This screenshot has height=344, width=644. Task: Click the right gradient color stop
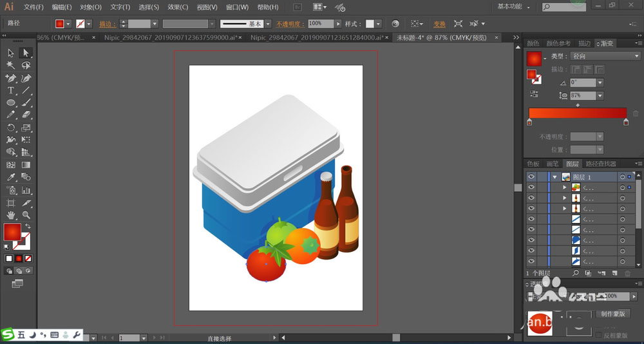626,122
